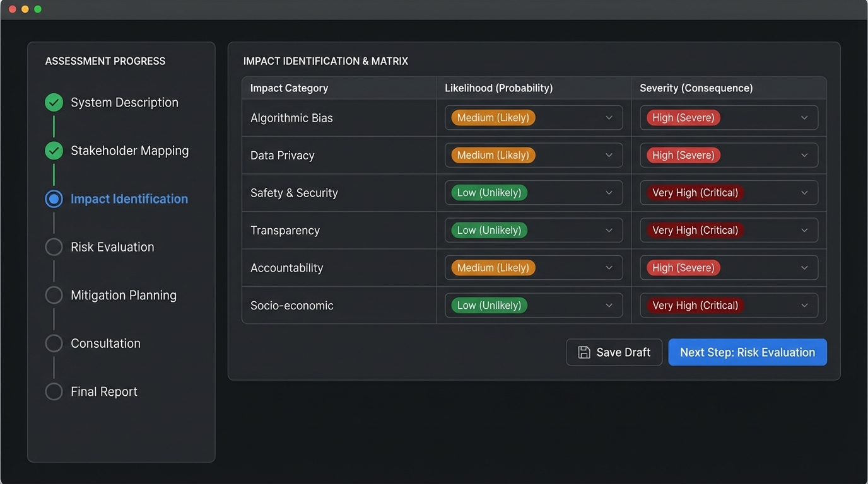Click the Final Report step circle
This screenshot has width=868, height=484.
54,391
